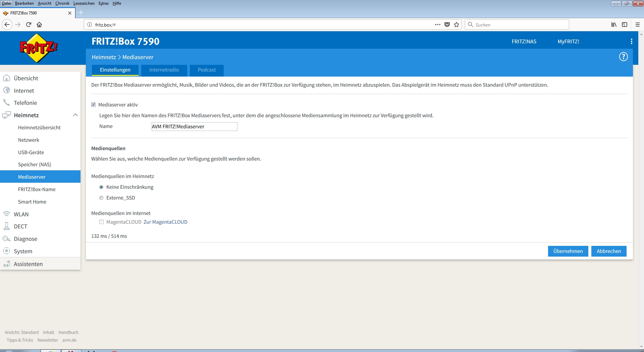Switch to the Podcast tab

207,70
